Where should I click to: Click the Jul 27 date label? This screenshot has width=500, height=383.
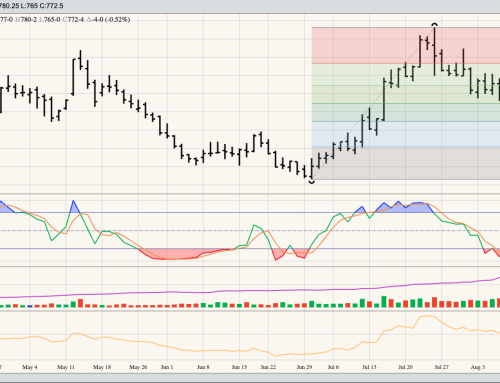[441, 367]
